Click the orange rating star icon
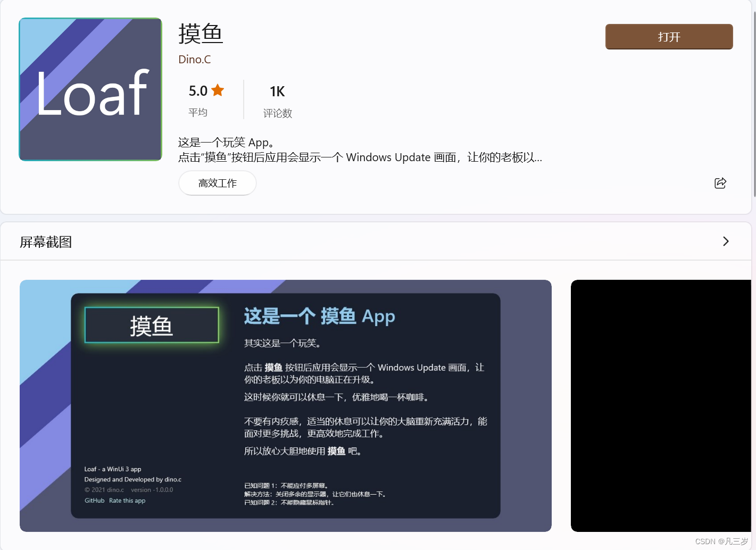Viewport: 756px width, 550px height. coord(218,90)
